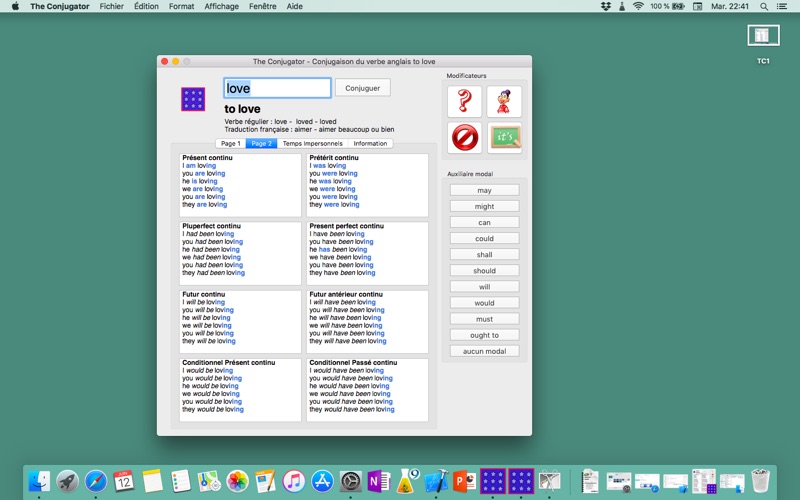Viewport: 800px width, 500px height.
Task: Open the Information tab
Action: [x=370, y=144]
